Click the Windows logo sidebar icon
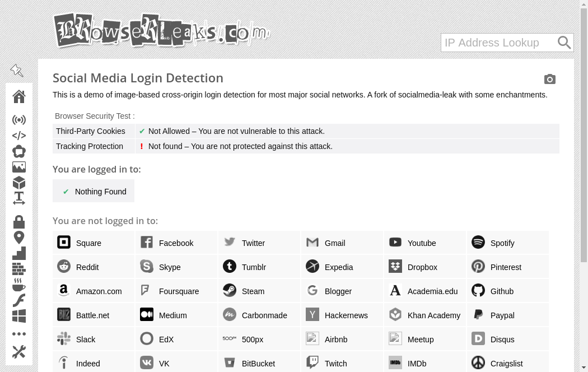The width and height of the screenshot is (588, 372). 19,316
